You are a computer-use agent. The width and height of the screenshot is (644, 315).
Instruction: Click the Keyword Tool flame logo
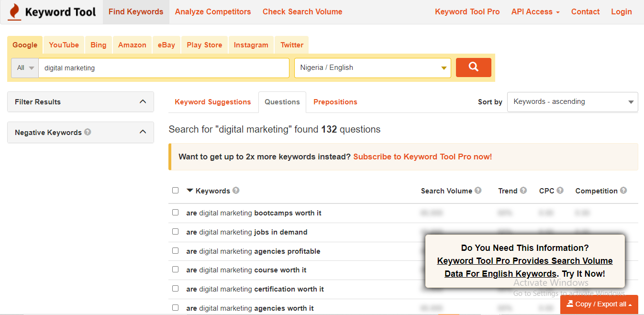click(14, 12)
